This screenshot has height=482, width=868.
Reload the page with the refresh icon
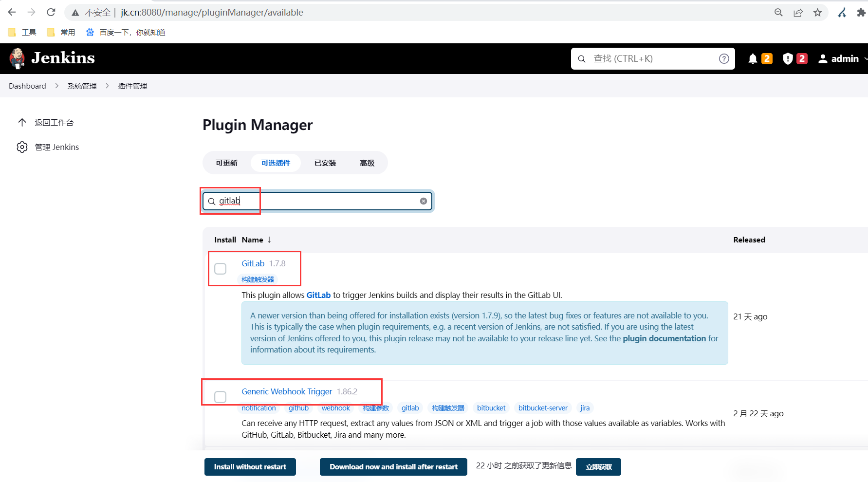click(x=51, y=12)
